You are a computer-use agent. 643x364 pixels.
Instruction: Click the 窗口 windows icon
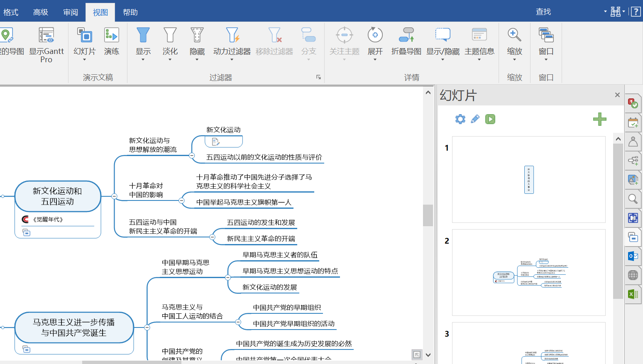click(546, 35)
